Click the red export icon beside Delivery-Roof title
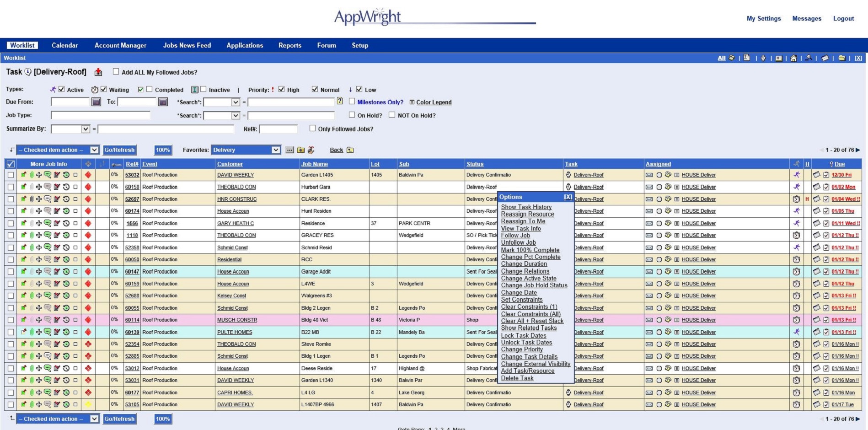The height and width of the screenshot is (430, 868). coord(98,72)
